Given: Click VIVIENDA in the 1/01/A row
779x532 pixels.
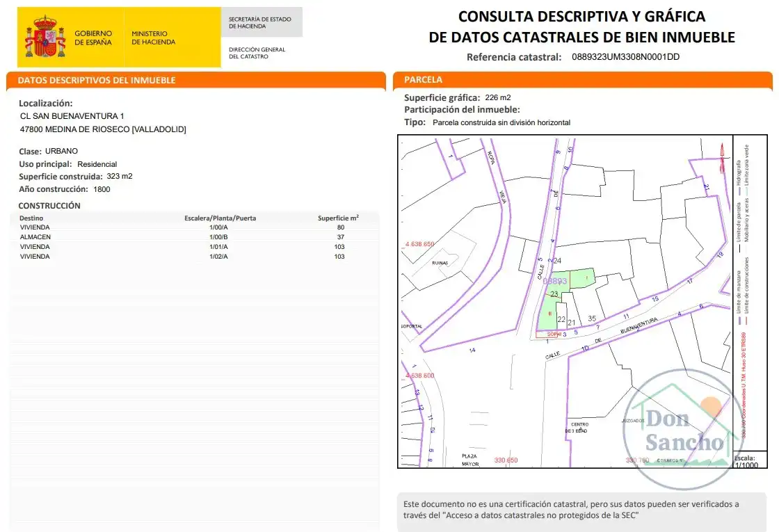Looking at the screenshot, I should coord(35,247).
